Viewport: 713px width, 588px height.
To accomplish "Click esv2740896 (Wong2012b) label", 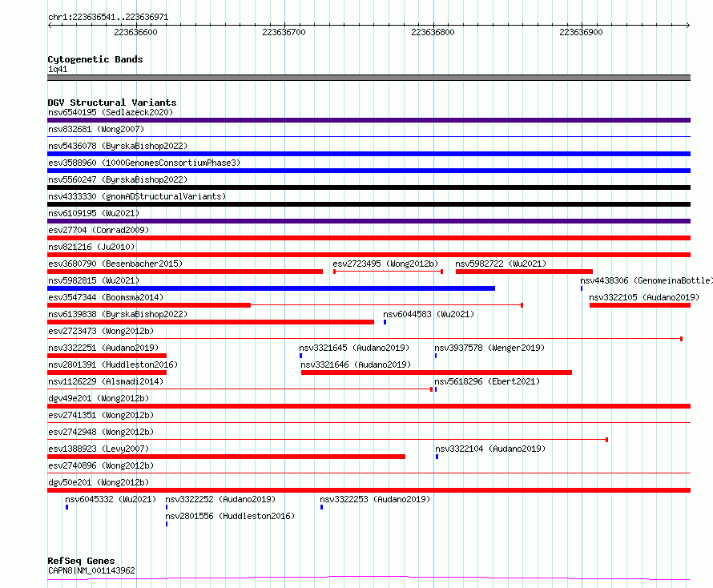I will [101, 465].
